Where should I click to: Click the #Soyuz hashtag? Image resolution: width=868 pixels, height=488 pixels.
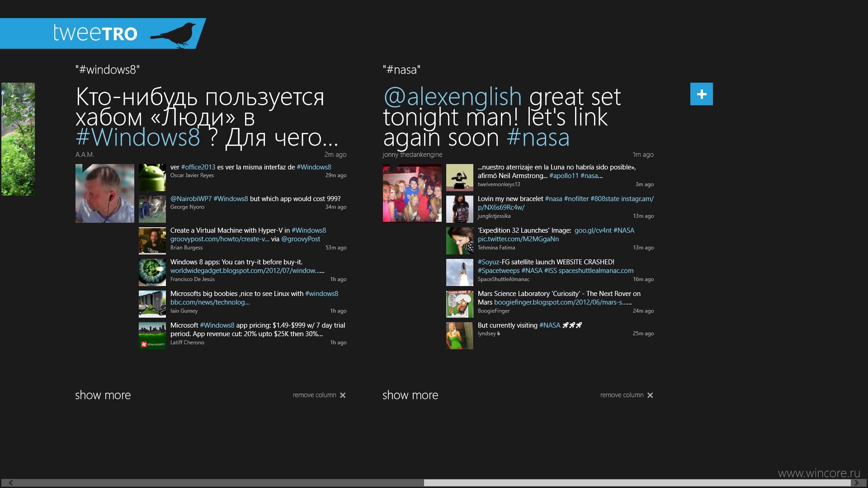click(x=489, y=262)
